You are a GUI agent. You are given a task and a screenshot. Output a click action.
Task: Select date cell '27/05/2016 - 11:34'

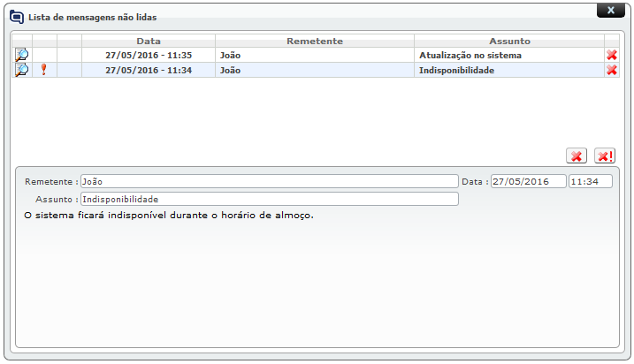tap(149, 71)
